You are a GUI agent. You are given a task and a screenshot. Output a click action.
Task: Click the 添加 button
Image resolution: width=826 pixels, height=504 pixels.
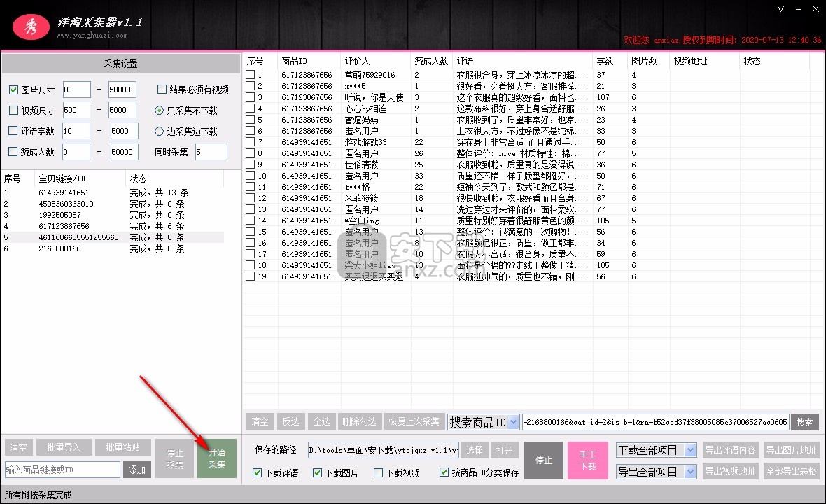pyautogui.click(x=137, y=470)
